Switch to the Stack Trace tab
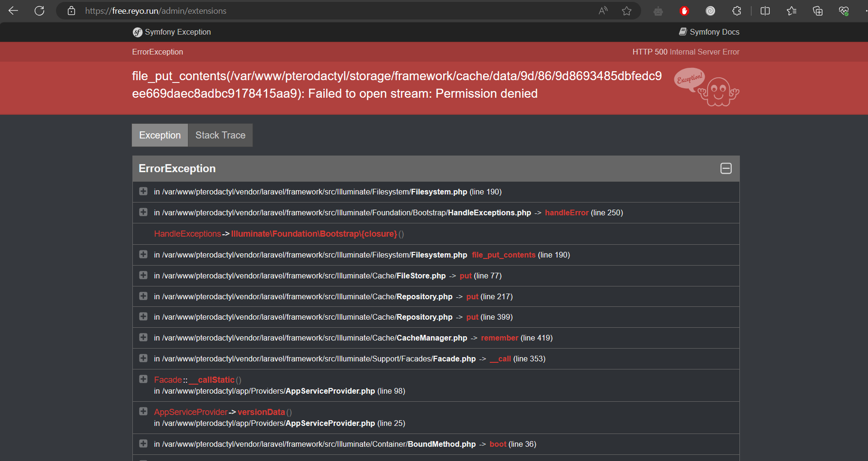 pos(220,135)
